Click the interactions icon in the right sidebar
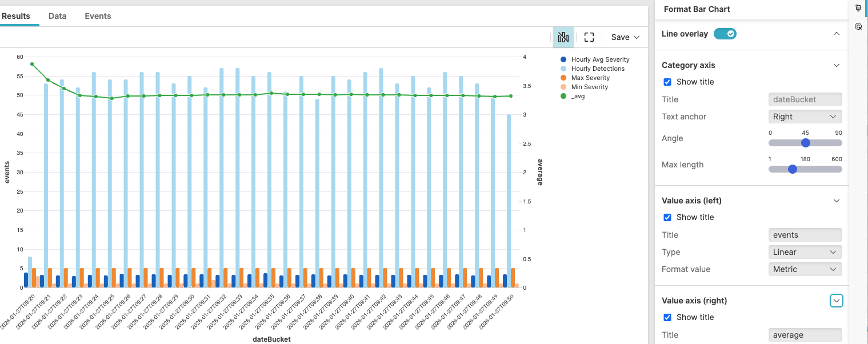This screenshot has height=344, width=868. 858,26
